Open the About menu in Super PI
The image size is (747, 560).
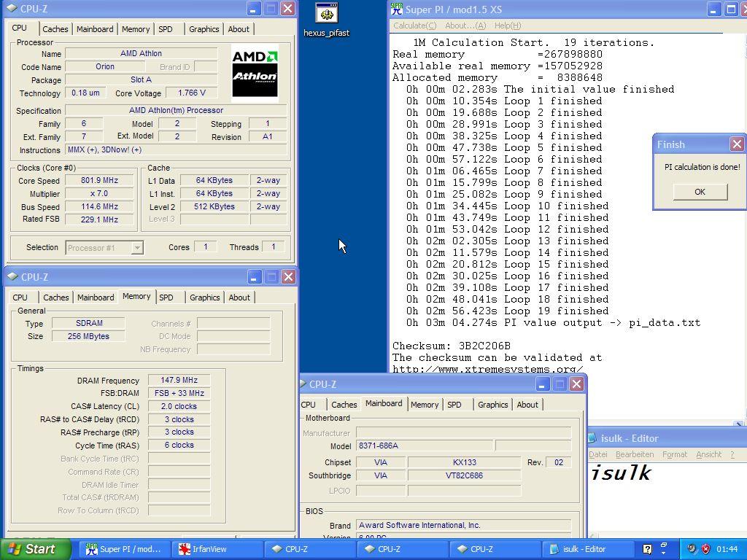465,26
